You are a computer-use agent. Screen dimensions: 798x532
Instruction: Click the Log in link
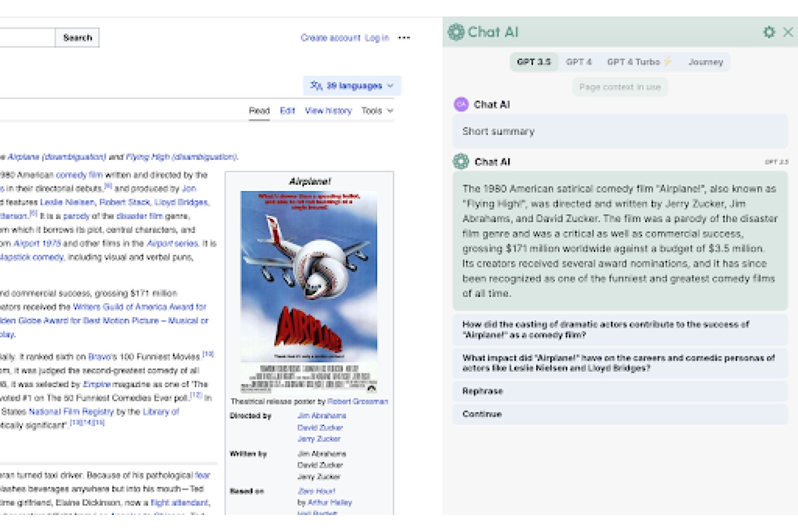coord(377,38)
